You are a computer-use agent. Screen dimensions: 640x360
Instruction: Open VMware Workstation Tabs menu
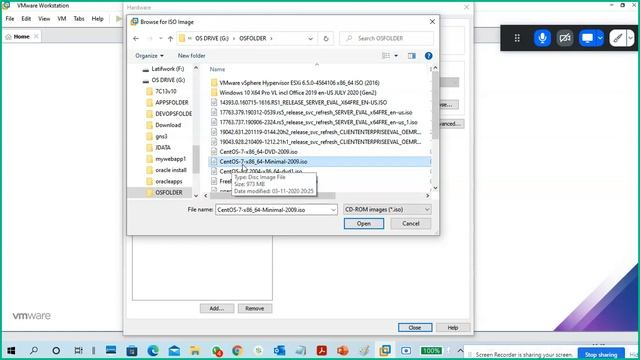click(x=79, y=19)
